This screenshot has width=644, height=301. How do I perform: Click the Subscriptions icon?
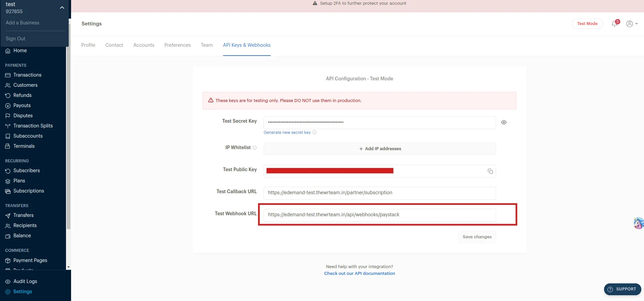pos(8,191)
